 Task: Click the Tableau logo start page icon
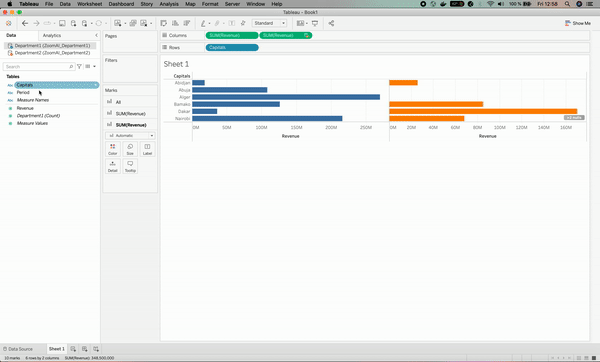[x=8, y=23]
